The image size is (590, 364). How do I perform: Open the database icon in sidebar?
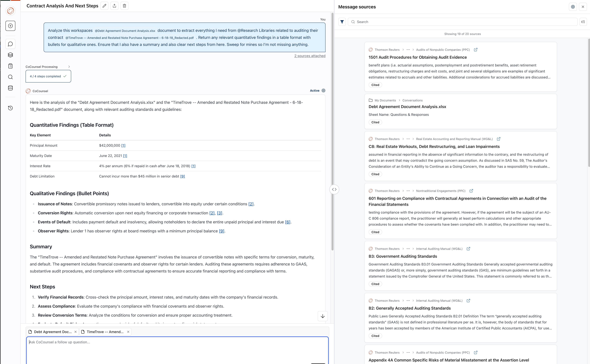pyautogui.click(x=10, y=88)
